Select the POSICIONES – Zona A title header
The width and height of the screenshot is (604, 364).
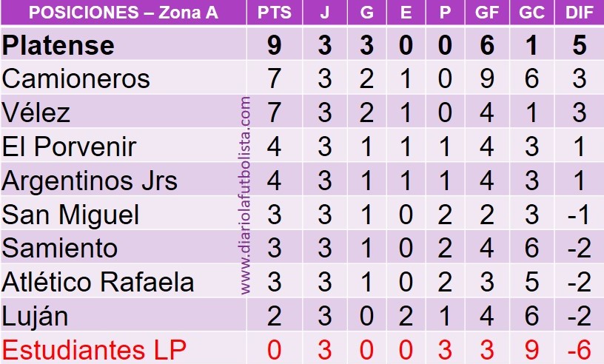(x=124, y=13)
